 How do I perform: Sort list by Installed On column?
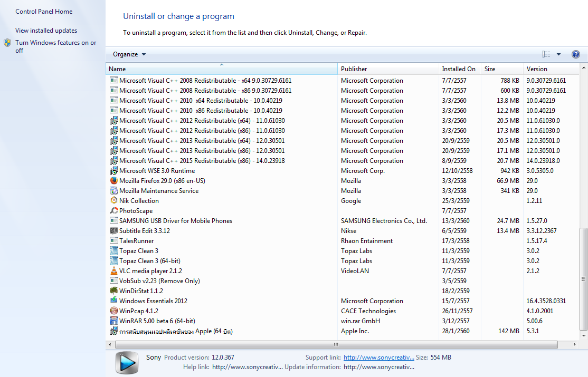point(460,69)
